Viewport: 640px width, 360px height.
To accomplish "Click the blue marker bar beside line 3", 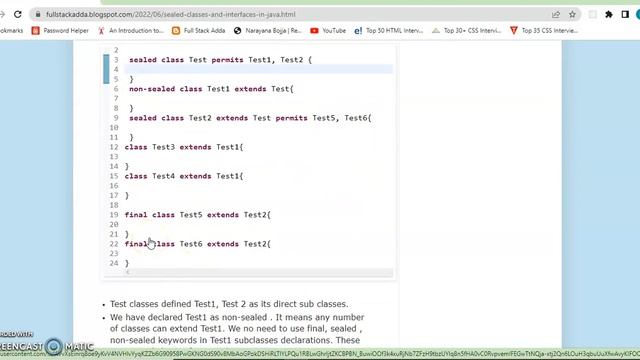I will [x=106, y=69].
